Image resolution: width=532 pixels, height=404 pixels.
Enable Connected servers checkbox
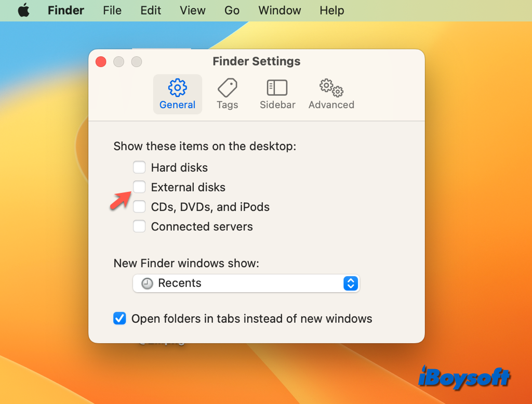[139, 227]
